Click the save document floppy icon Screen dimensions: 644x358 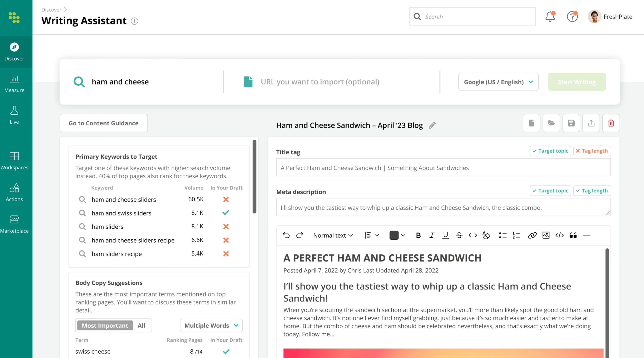click(571, 123)
